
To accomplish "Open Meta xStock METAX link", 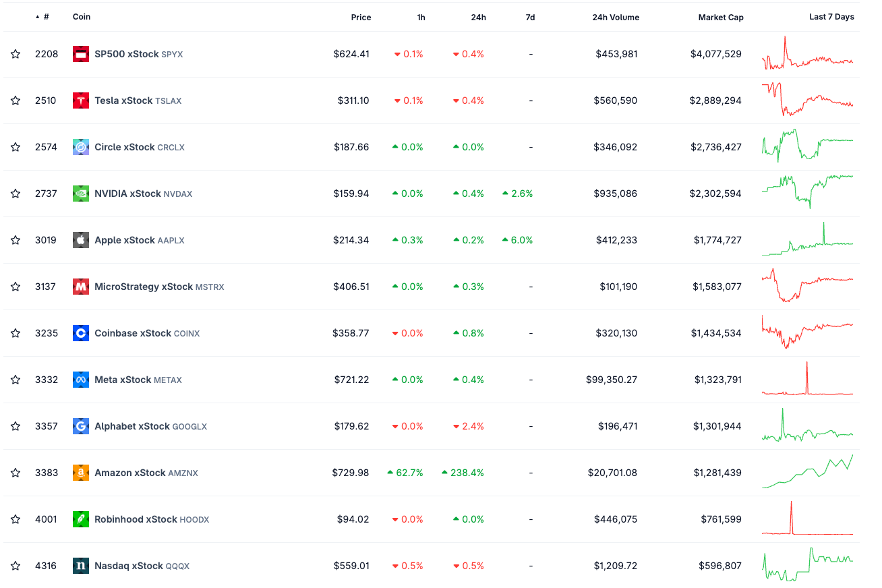I will [138, 380].
